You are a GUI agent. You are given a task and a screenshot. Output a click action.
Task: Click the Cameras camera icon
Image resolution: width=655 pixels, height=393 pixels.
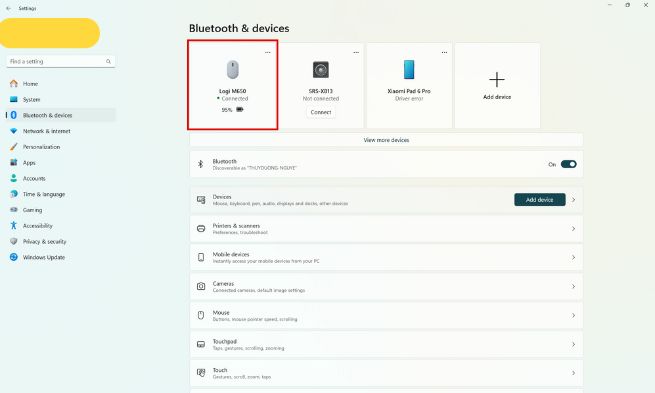pos(201,286)
